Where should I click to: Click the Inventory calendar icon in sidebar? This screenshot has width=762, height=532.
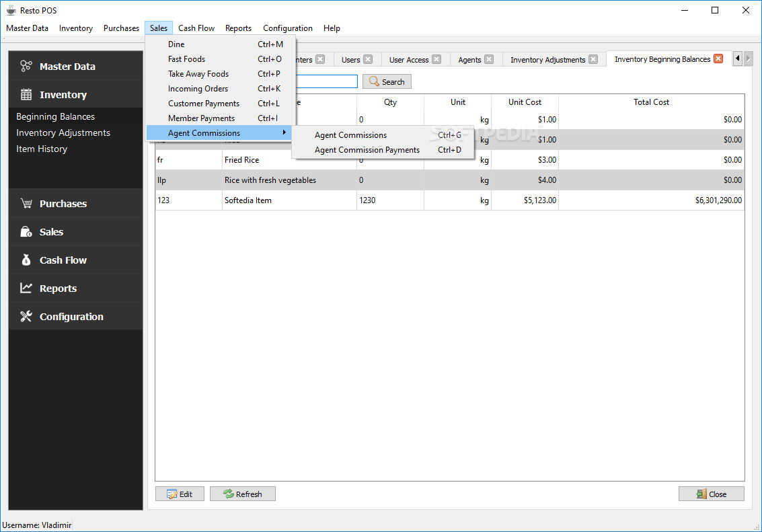(26, 94)
